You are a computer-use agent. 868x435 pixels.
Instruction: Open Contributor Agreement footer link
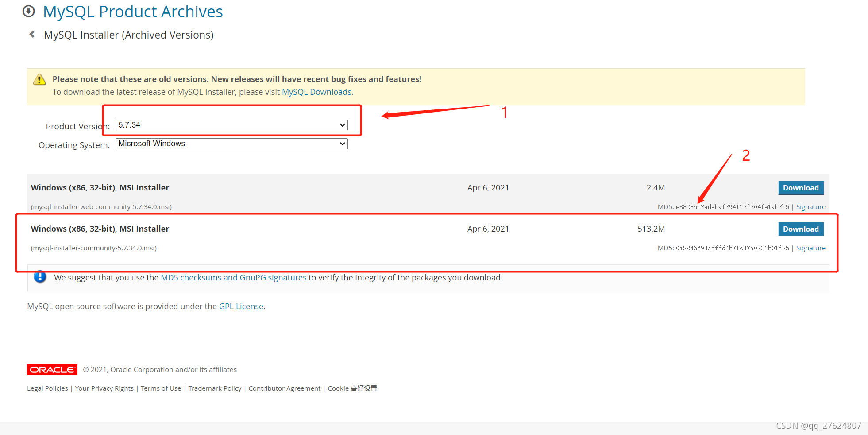point(284,388)
